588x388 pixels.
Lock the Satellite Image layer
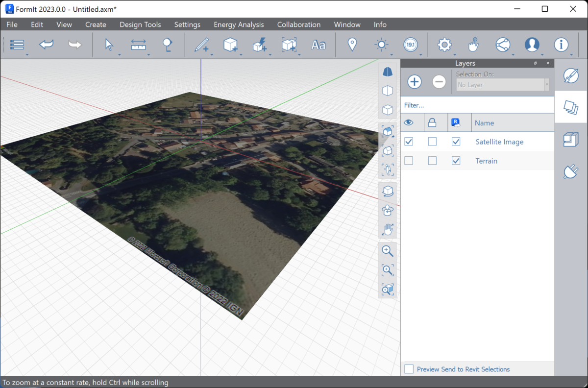click(x=432, y=142)
